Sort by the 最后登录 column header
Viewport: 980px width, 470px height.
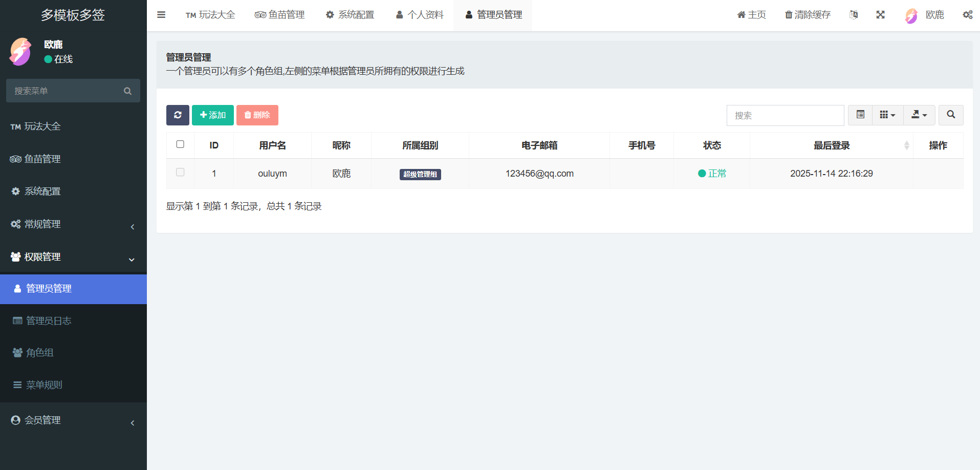(831, 145)
